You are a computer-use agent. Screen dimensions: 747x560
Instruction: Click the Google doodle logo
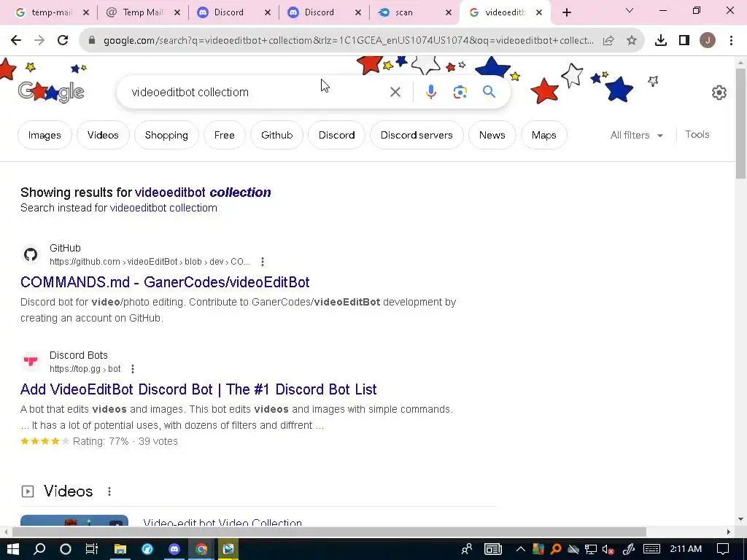(x=52, y=91)
